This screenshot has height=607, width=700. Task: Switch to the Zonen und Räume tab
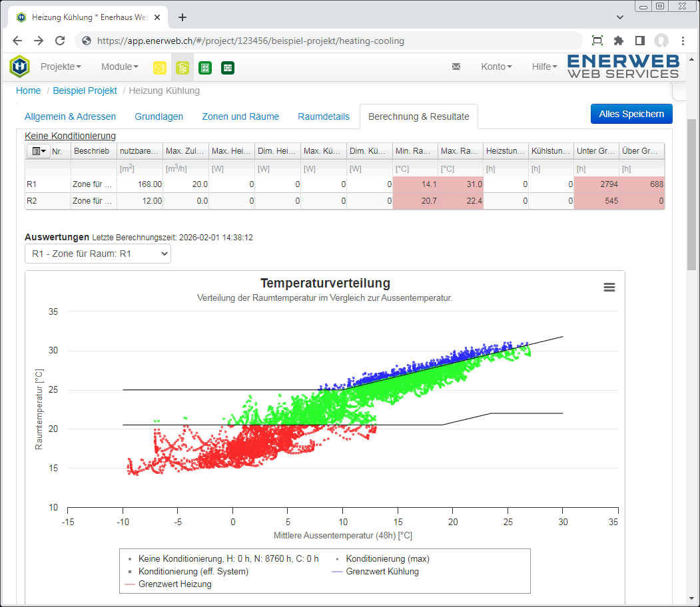[x=240, y=116]
